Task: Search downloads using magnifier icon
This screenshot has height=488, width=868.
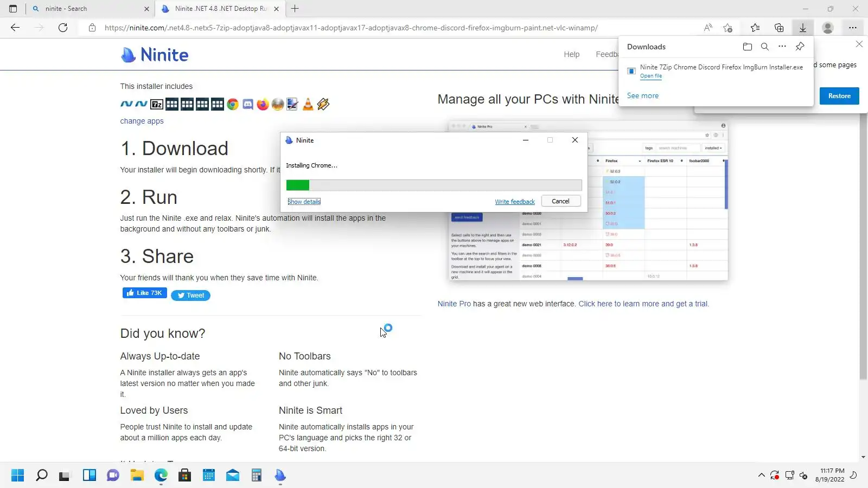Action: 764,47
